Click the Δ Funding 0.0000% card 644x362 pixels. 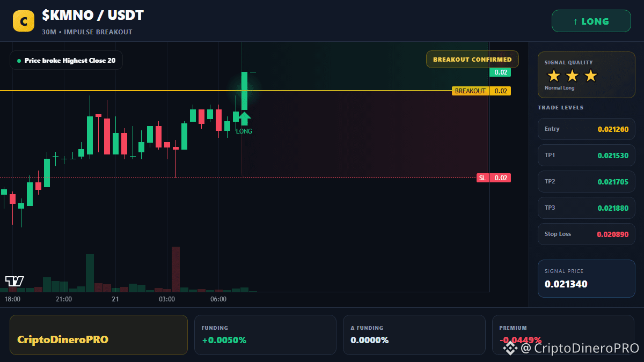coord(414,335)
